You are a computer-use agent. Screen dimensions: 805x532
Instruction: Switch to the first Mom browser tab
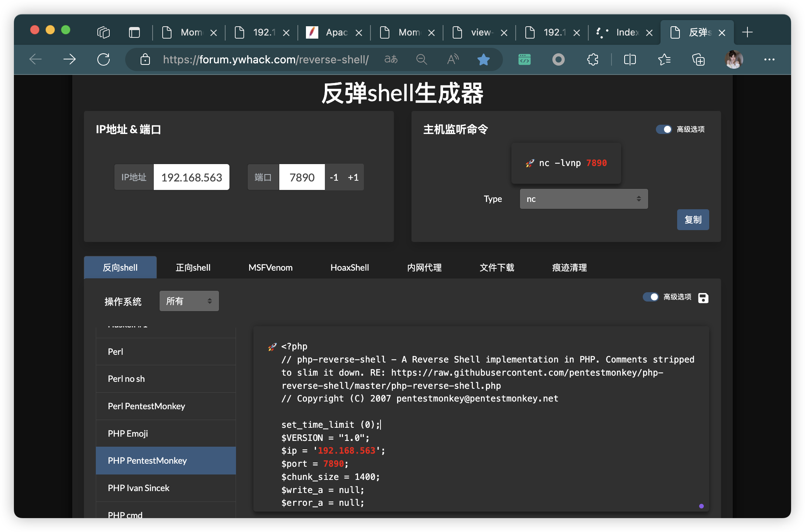pos(189,32)
